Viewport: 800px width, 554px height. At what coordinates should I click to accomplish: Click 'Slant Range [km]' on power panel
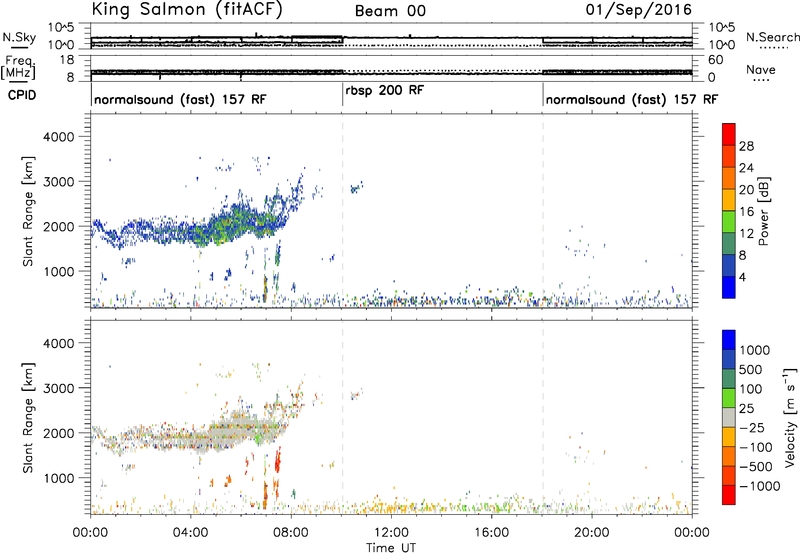click(x=28, y=211)
